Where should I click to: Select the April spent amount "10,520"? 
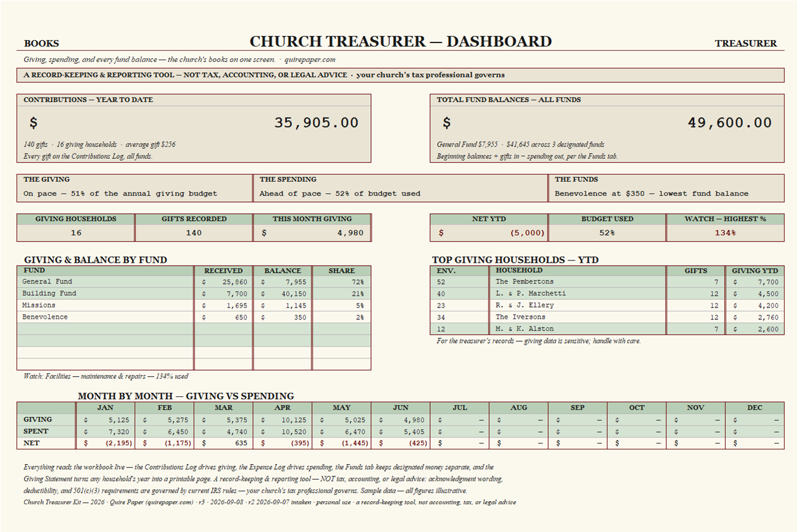click(294, 432)
